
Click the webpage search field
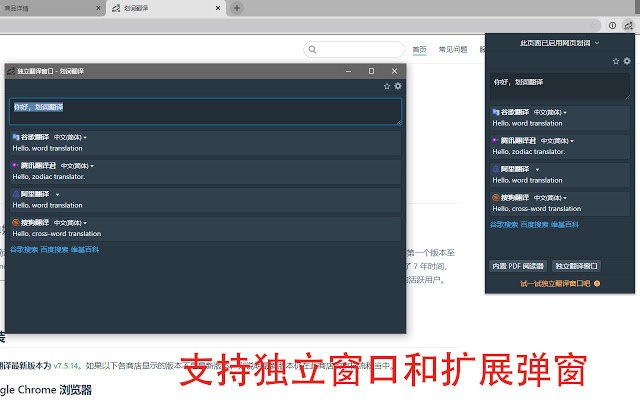point(354,50)
